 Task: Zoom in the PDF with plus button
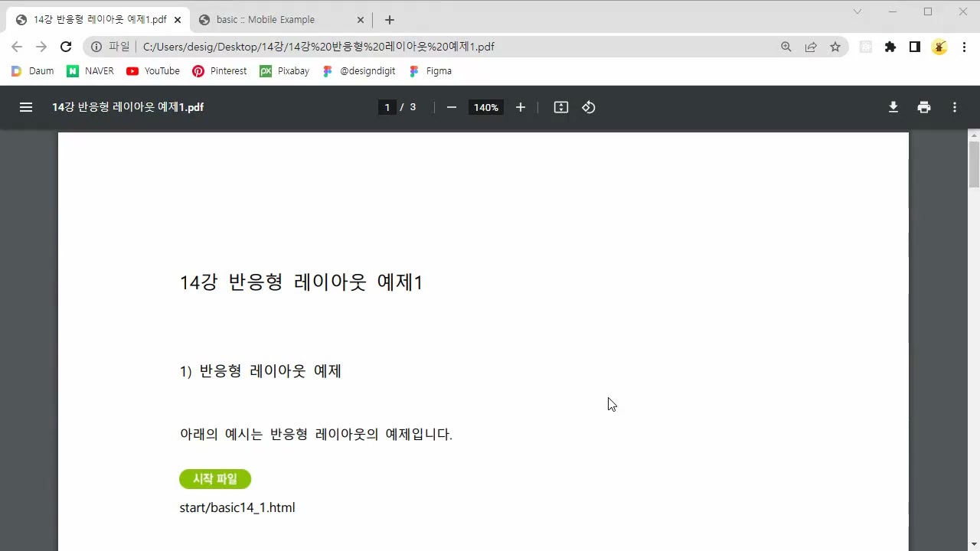click(521, 107)
